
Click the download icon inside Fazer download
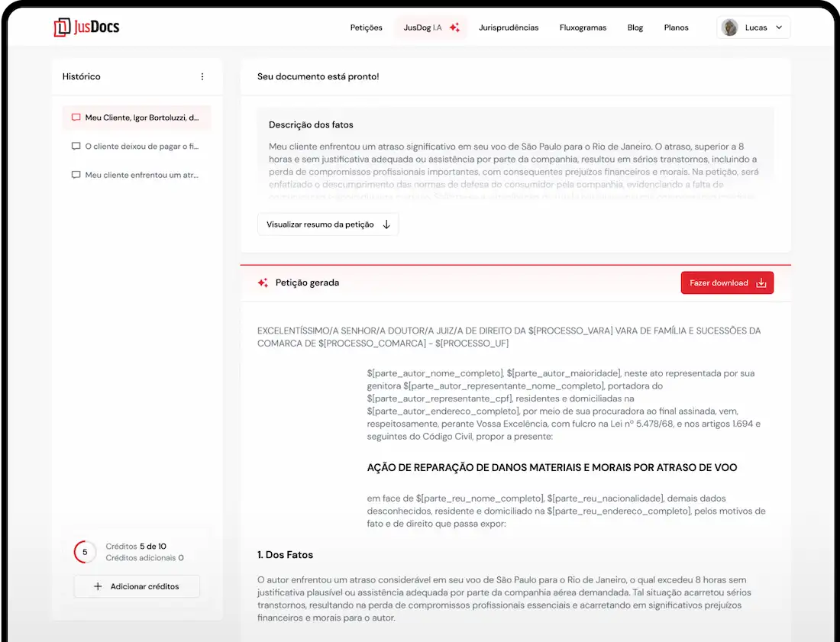761,282
